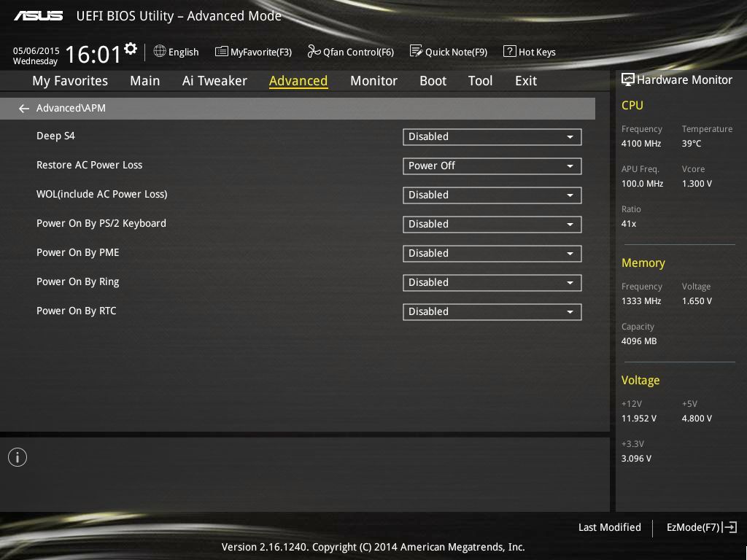Switch to Main tab
Screen dimensions: 747x560
click(145, 81)
